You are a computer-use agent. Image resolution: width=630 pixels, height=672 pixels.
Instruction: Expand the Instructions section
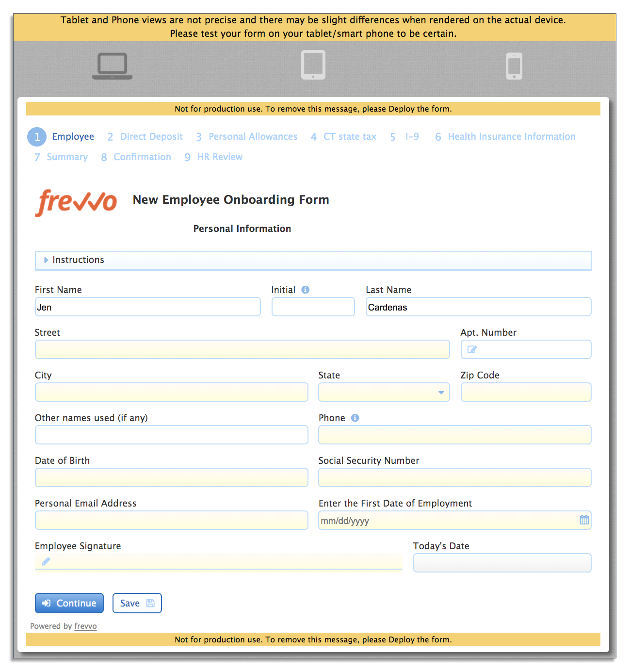313,260
